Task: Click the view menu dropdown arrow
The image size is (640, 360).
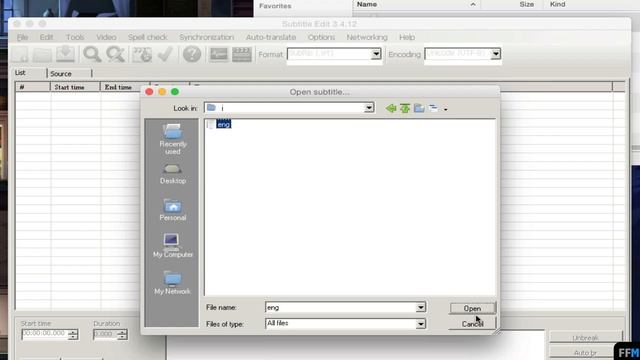Action: pos(445,109)
